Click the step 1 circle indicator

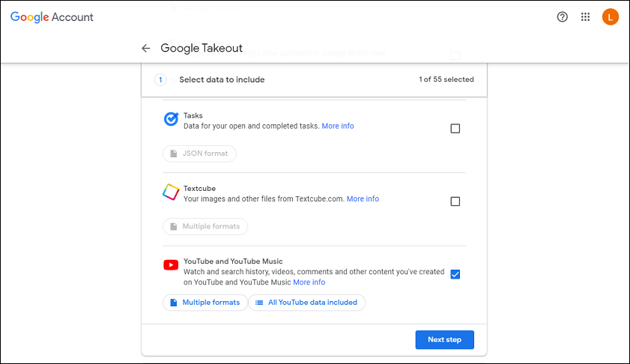161,79
